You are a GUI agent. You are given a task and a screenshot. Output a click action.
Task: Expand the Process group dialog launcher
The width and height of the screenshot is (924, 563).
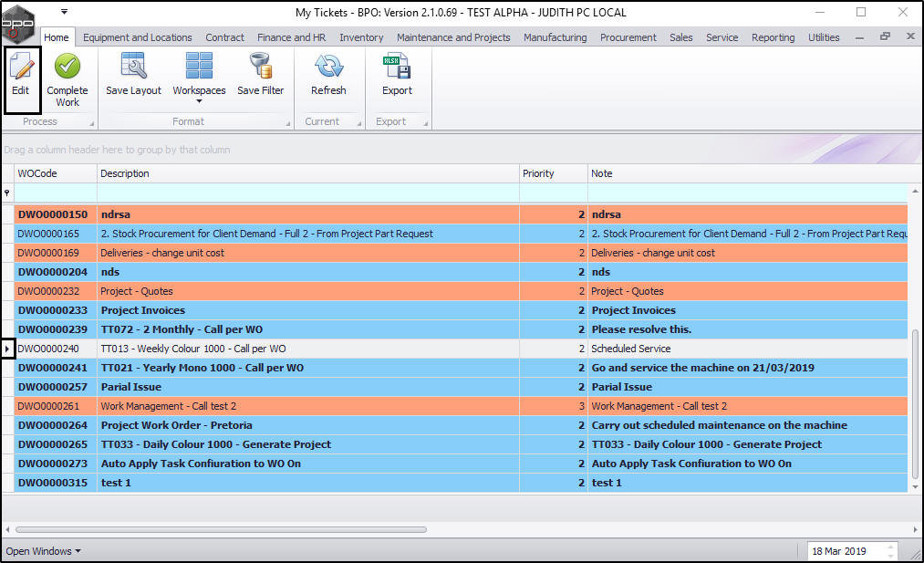(91, 122)
